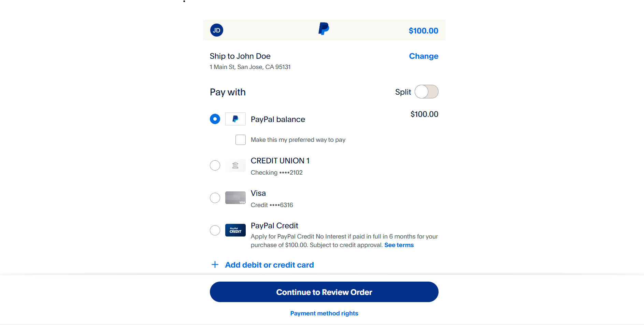
Task: Click the plus icon to add card
Action: coord(215,265)
